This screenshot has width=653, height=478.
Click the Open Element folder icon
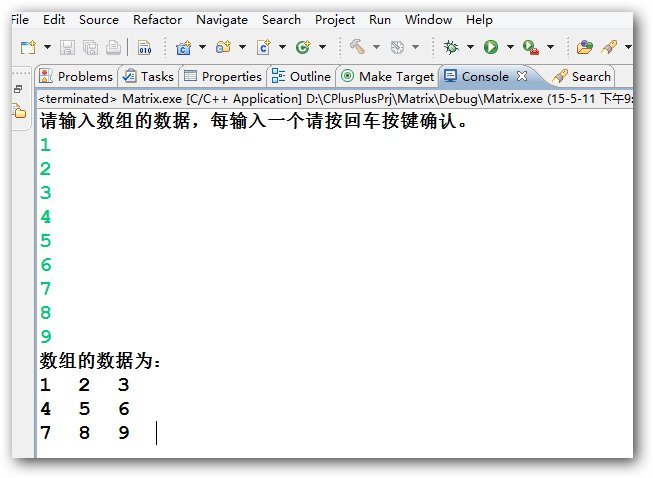(x=585, y=47)
